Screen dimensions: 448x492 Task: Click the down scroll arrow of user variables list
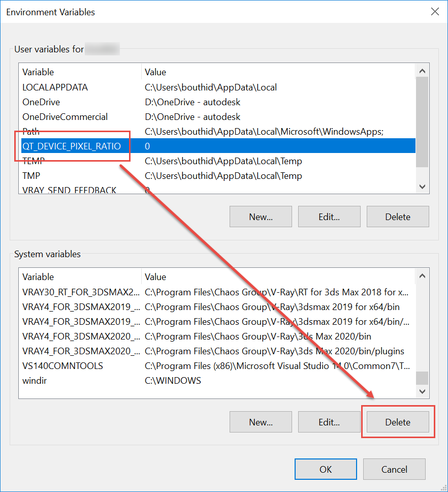pyautogui.click(x=422, y=186)
